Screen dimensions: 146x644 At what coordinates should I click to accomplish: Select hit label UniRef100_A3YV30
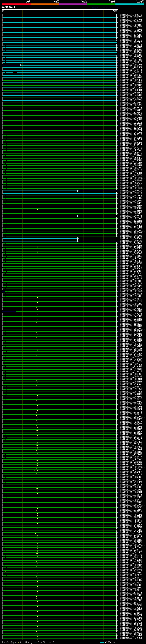click(131, 583)
